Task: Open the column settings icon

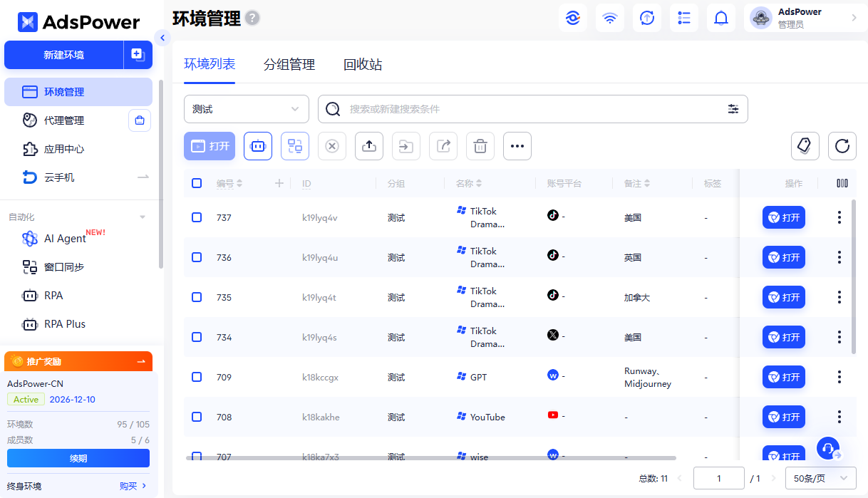Action: [842, 183]
